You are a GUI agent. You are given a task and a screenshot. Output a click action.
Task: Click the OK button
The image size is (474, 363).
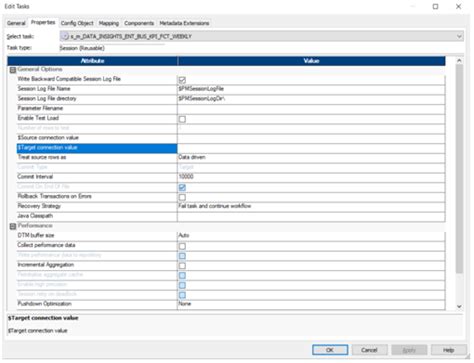[x=330, y=350]
